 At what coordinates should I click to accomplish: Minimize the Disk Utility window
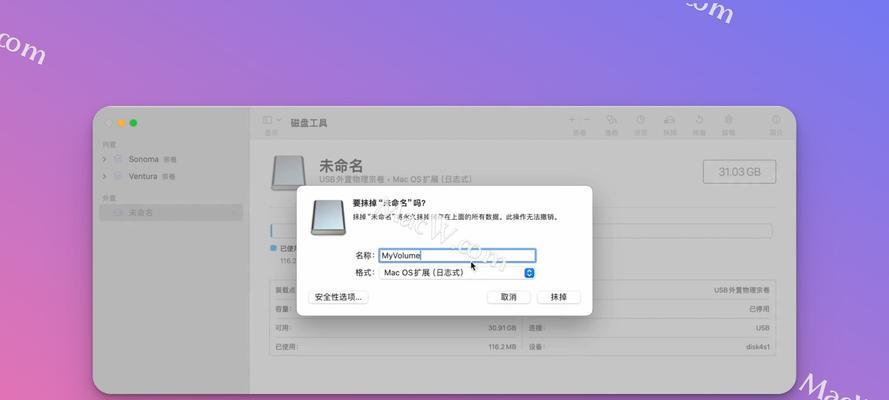tap(121, 123)
